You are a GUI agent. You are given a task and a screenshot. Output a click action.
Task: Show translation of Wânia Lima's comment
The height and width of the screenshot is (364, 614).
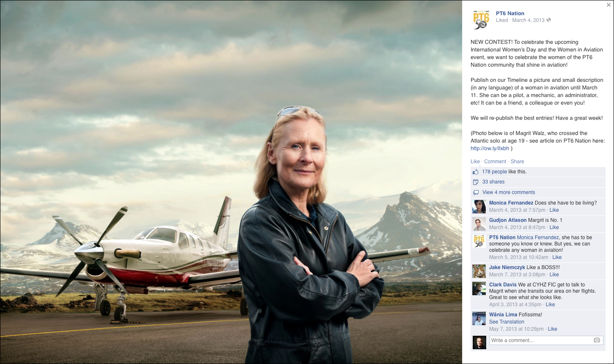pos(506,322)
